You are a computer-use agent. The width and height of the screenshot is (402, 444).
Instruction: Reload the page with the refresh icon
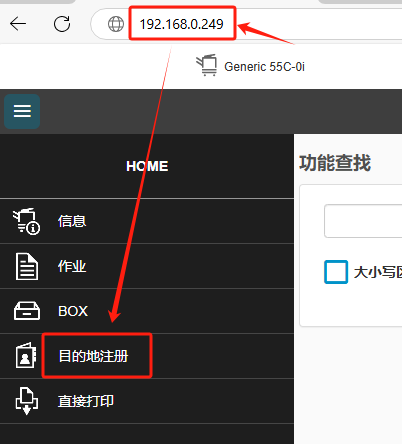pyautogui.click(x=62, y=24)
